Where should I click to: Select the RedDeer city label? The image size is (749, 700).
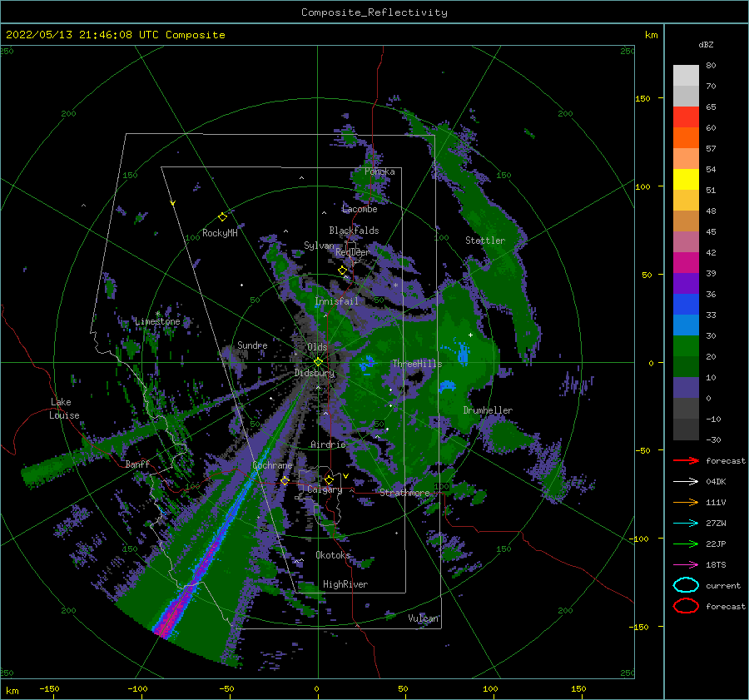point(353,252)
